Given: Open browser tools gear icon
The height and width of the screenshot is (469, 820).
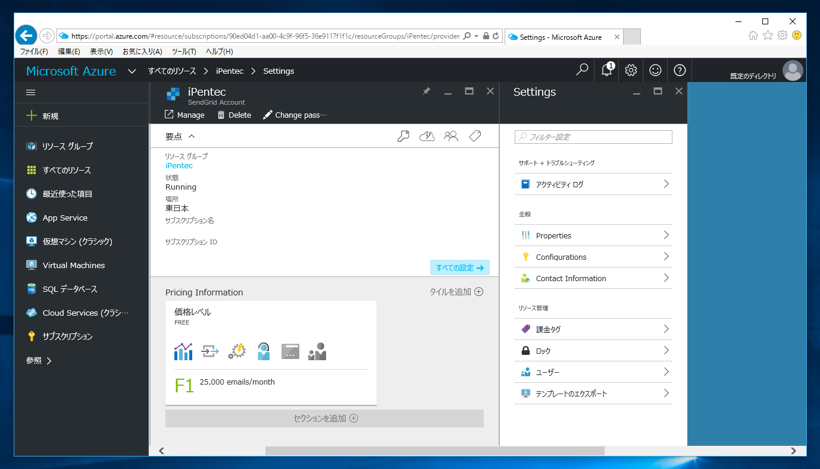Looking at the screenshot, I should (782, 36).
